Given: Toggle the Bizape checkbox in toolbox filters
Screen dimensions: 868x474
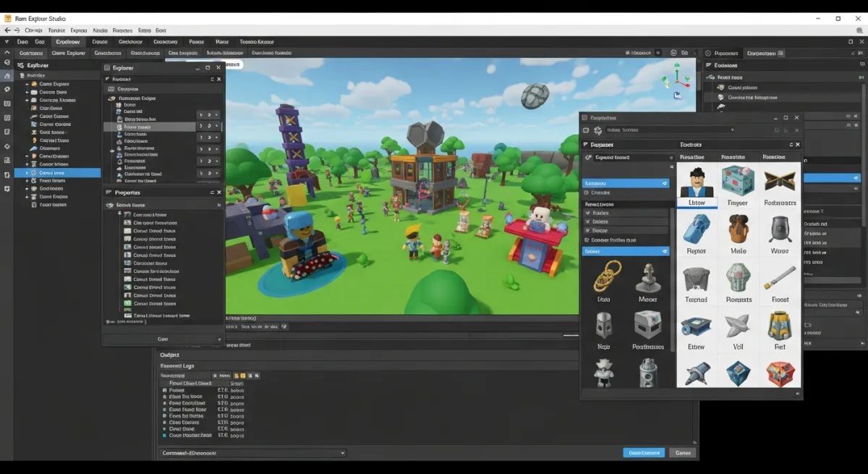Looking at the screenshot, I should tap(587, 230).
